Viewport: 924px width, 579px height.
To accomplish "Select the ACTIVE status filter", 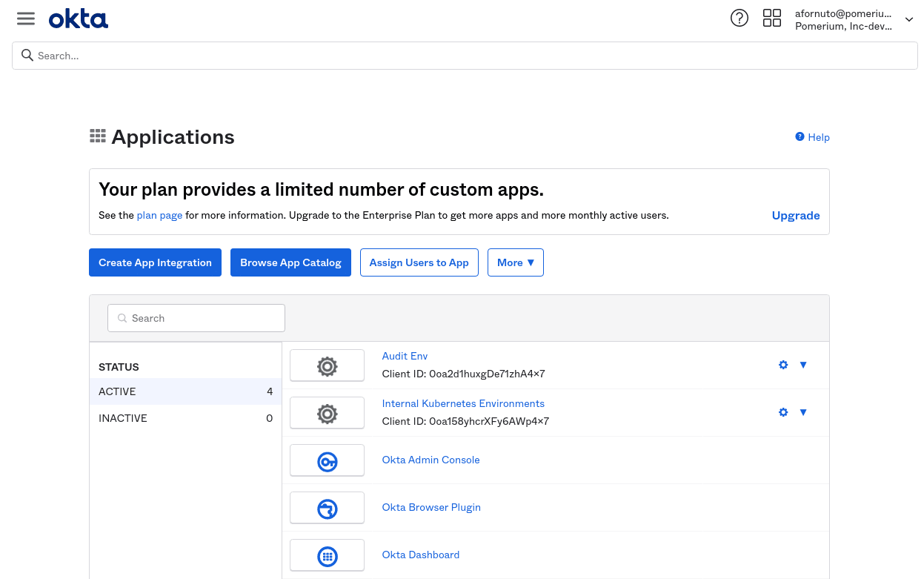I will tap(118, 391).
